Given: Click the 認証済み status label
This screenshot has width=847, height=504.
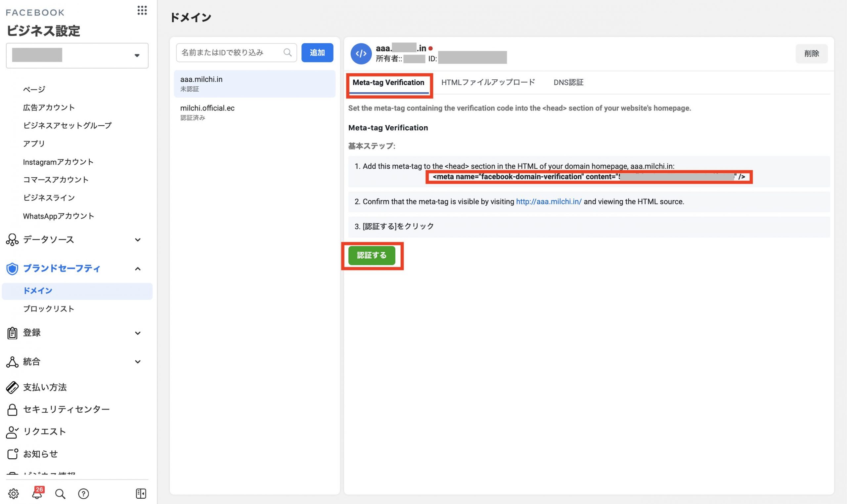Looking at the screenshot, I should pyautogui.click(x=193, y=118).
